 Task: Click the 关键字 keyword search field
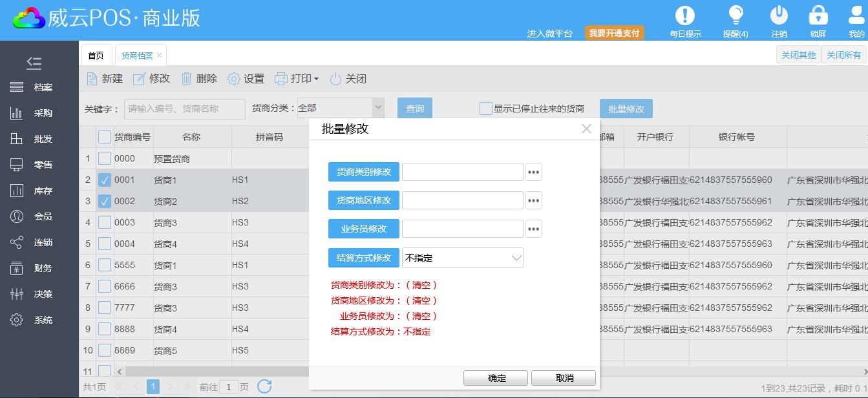tap(185, 109)
